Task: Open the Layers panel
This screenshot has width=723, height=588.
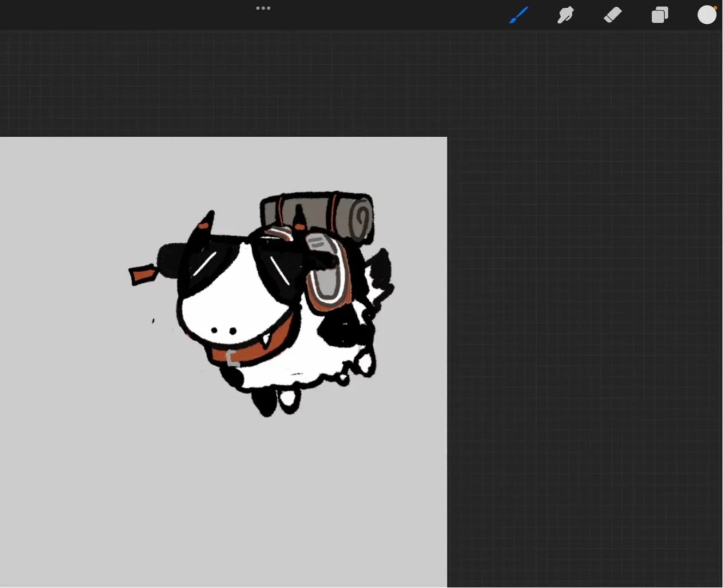Action: coord(660,15)
